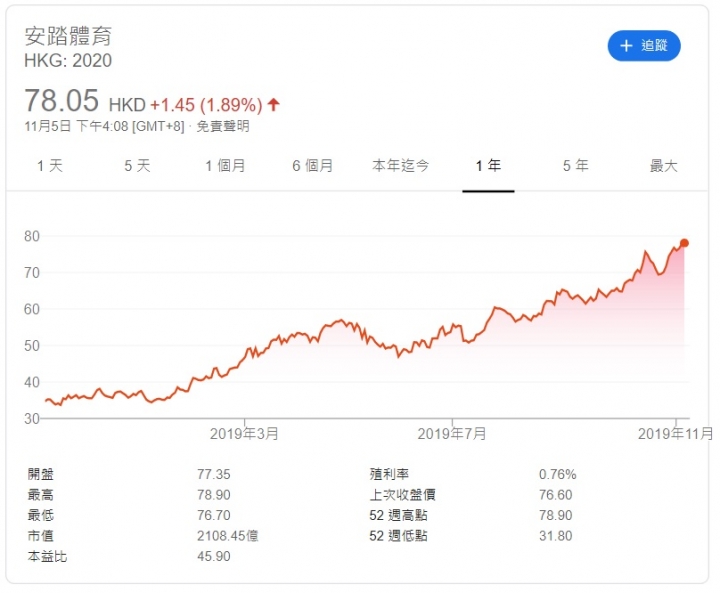Click the 30 y-axis label
Screen dimensions: 720x593
click(x=32, y=418)
